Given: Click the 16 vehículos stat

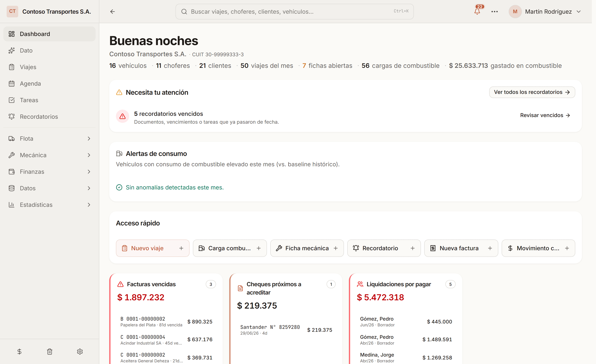Looking at the screenshot, I should coord(128,66).
